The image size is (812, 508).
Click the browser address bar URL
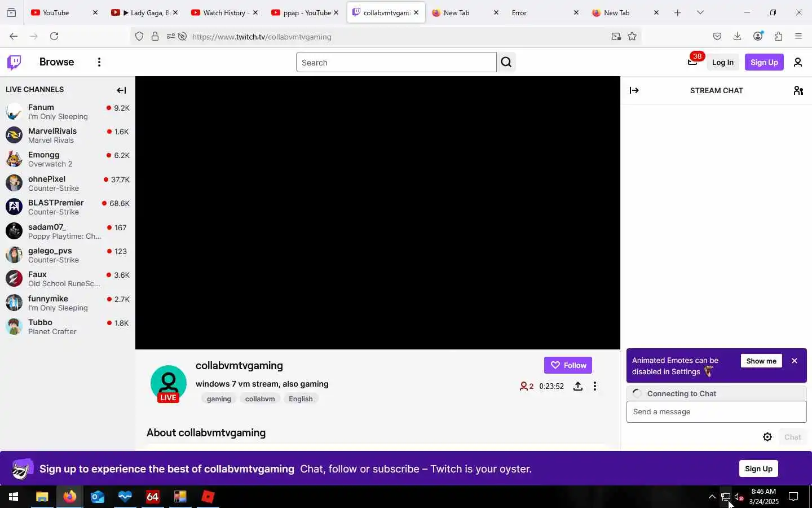[x=262, y=37]
